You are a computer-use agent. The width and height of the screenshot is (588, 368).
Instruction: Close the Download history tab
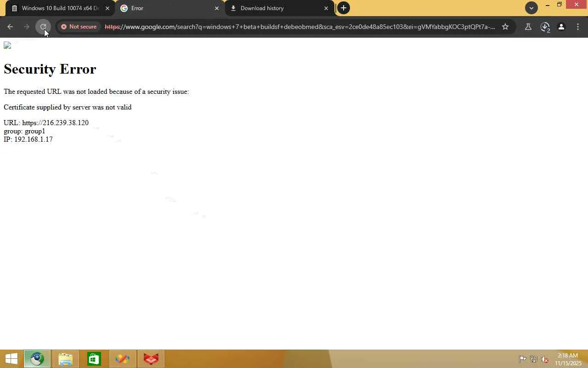[326, 8]
